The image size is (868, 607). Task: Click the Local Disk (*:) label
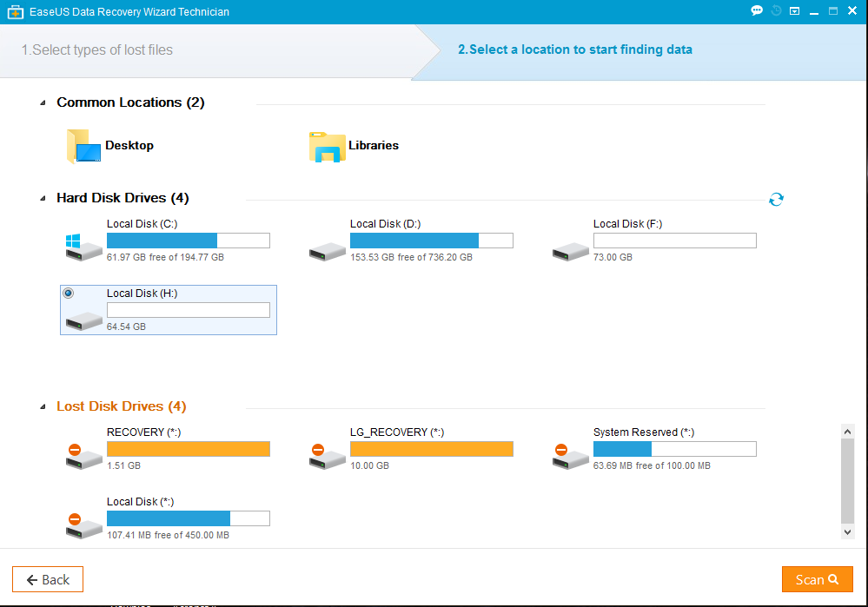tap(140, 502)
